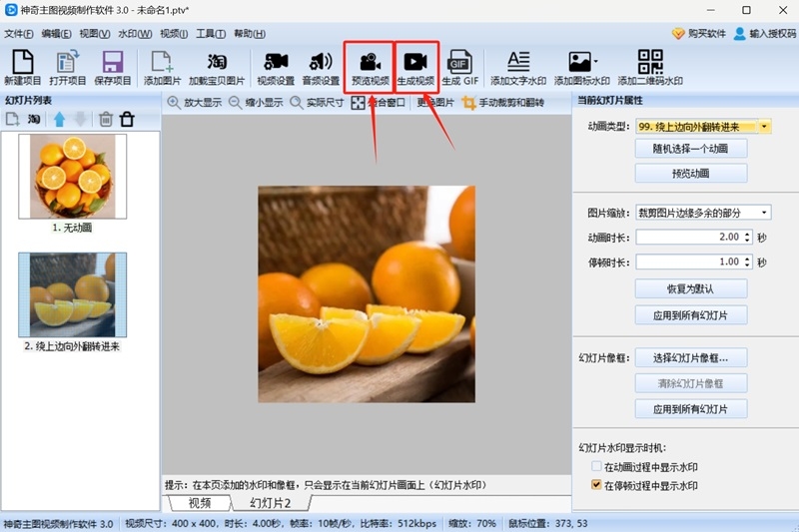Viewport: 799px width, 532px height.
Task: Click 预览视频 to preview the video
Action: 370,67
